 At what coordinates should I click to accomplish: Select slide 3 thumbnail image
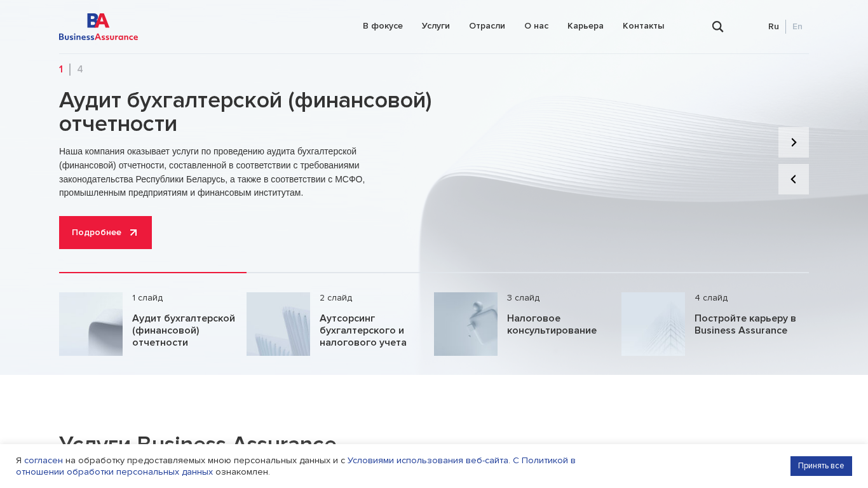coord(466,324)
